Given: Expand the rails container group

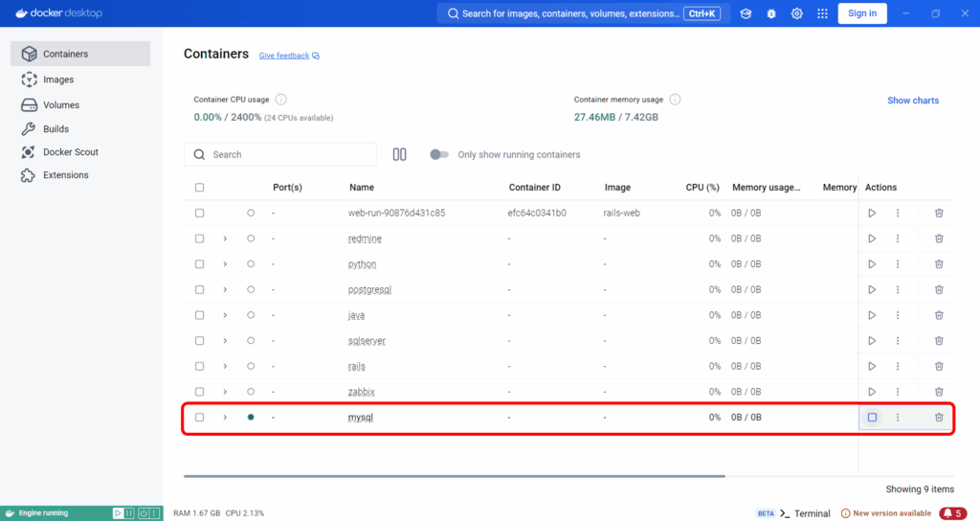Looking at the screenshot, I should (x=226, y=366).
